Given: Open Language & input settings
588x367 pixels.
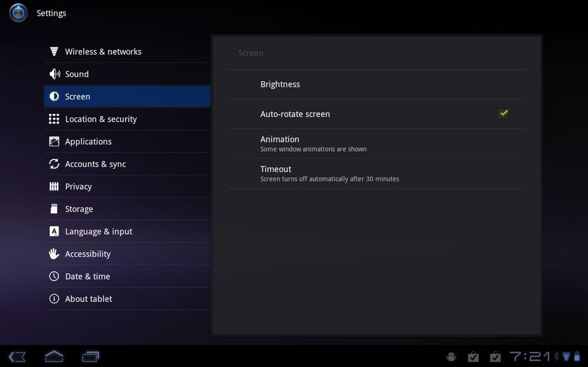Looking at the screenshot, I should pyautogui.click(x=121, y=231).
